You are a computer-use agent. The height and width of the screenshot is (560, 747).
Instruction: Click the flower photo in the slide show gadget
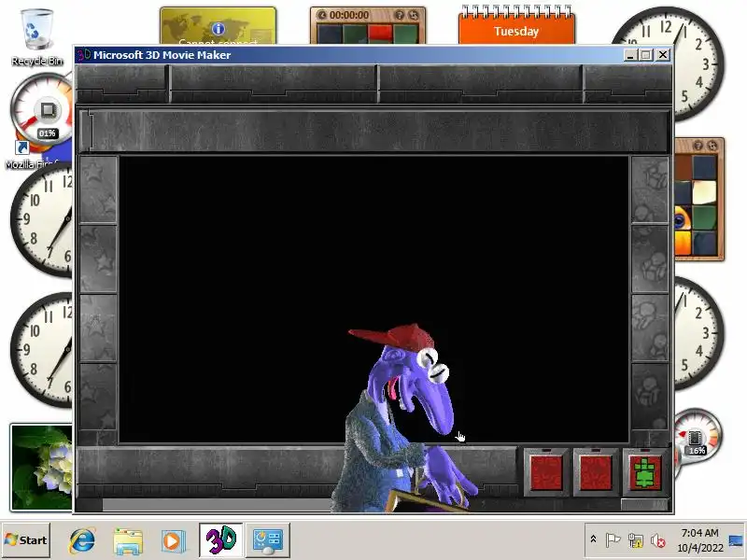pos(41,468)
